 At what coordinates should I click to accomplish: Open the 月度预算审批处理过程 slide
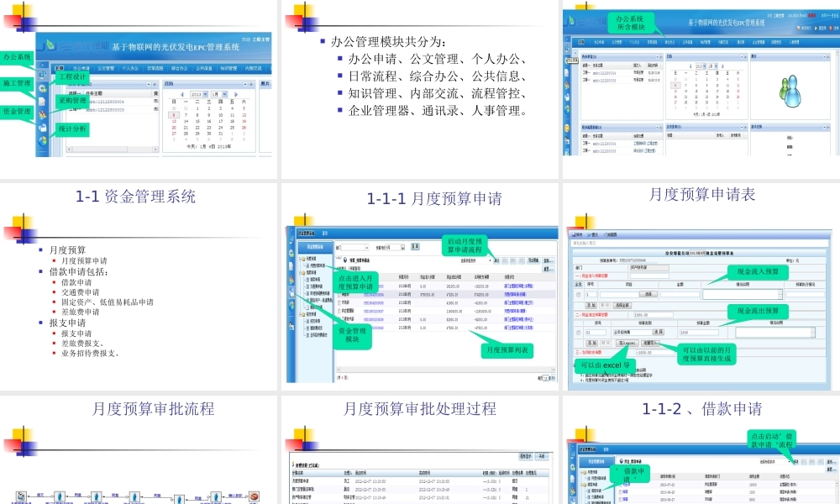419,450
